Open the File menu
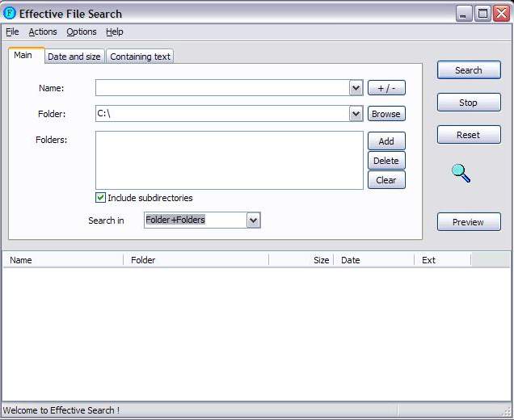Image resolution: width=514 pixels, height=420 pixels. point(12,31)
